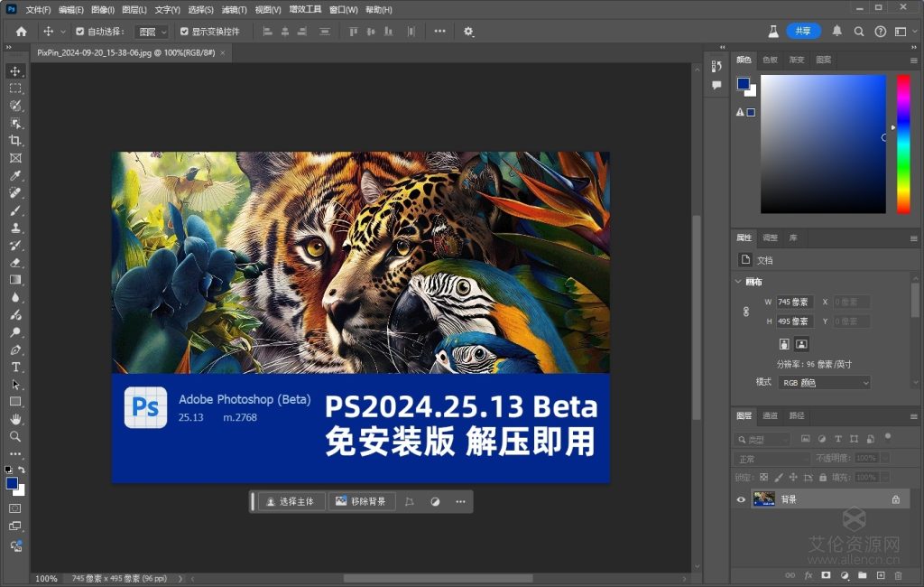This screenshot has width=924, height=587.
Task: Select the Rectangle shape tool
Action: coord(15,402)
